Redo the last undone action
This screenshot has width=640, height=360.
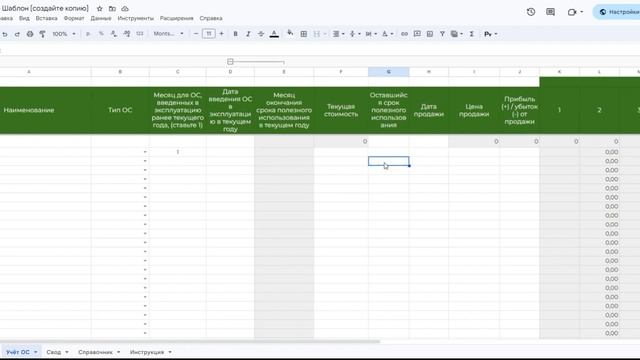(x=17, y=34)
